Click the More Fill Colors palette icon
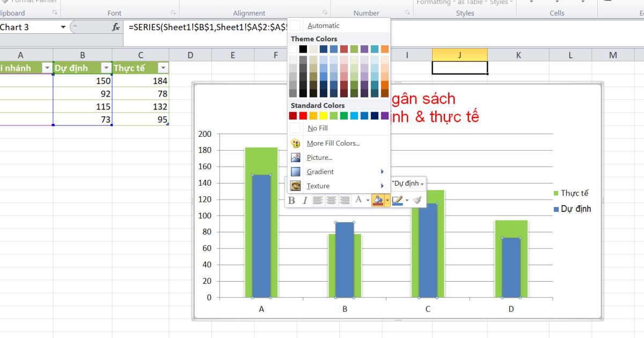644x338 pixels. 296,143
